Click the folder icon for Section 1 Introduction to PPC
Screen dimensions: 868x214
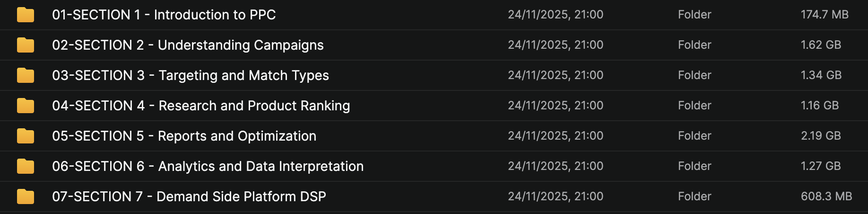(26, 15)
